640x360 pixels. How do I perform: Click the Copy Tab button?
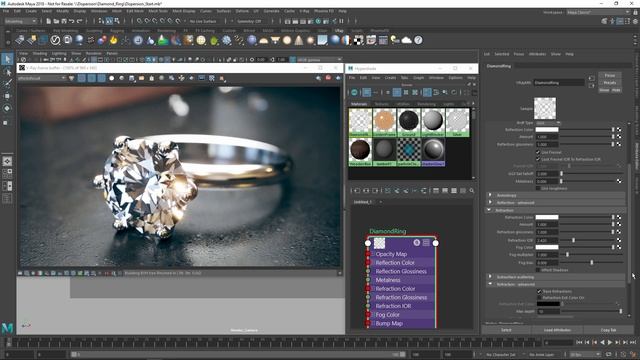click(608, 330)
